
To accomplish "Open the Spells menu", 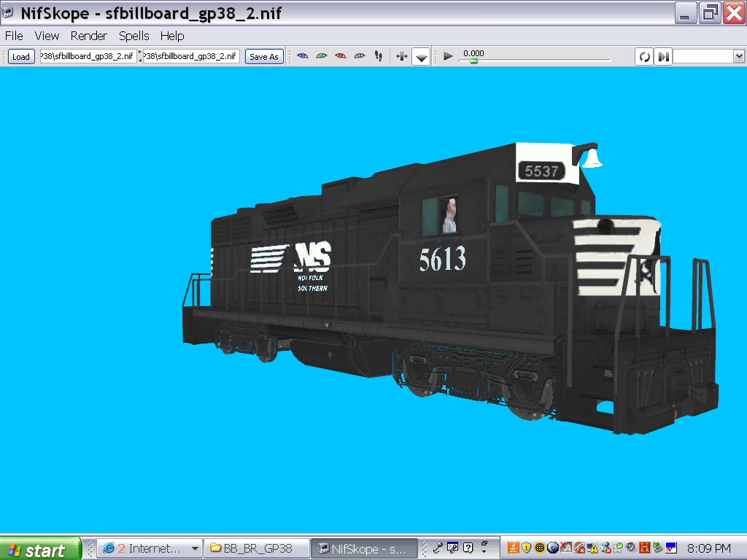I will (x=134, y=36).
